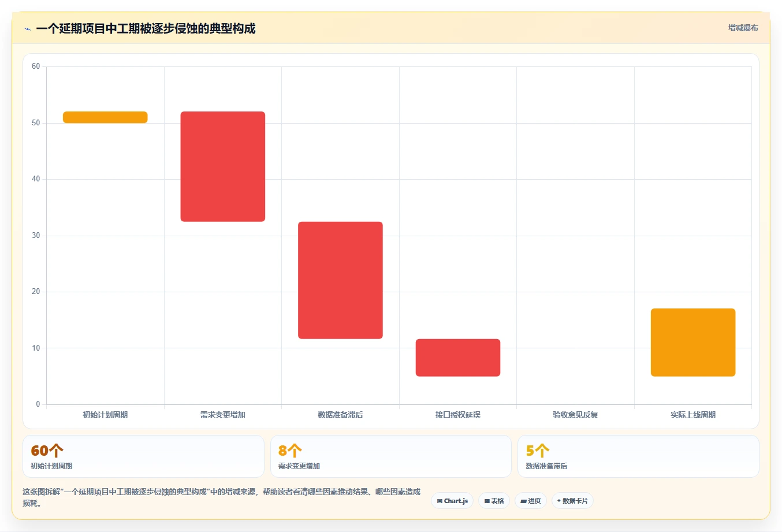This screenshot has height=532, width=782.
Task: Click y-axis value 20
Action: click(x=36, y=292)
